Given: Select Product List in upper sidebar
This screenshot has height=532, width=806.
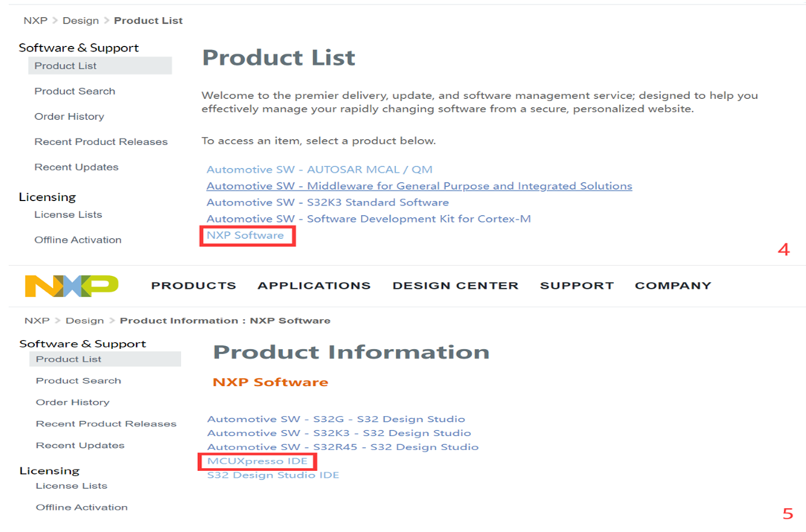Looking at the screenshot, I should point(100,65).
